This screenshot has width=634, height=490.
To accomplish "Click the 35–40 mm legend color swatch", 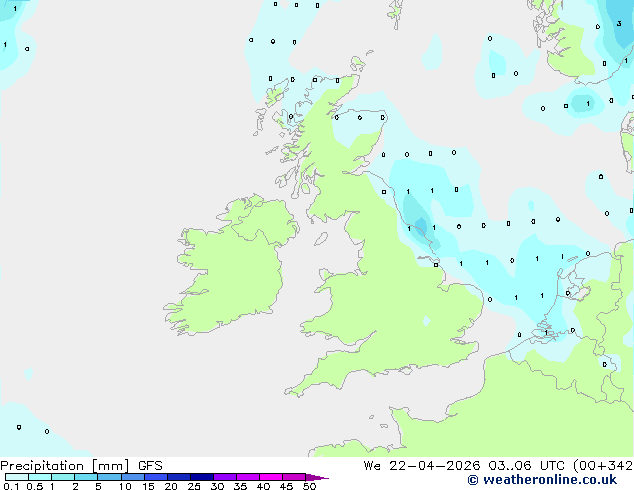I will [x=247, y=477].
